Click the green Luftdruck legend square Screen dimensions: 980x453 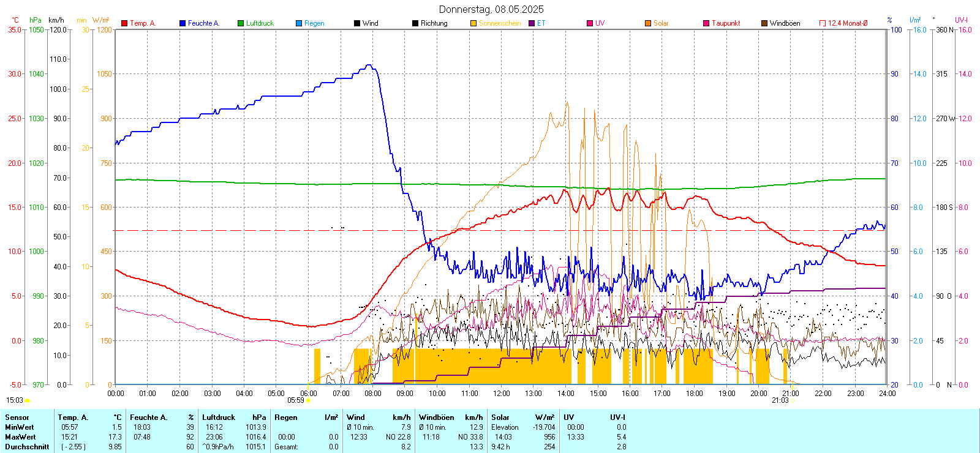(241, 23)
